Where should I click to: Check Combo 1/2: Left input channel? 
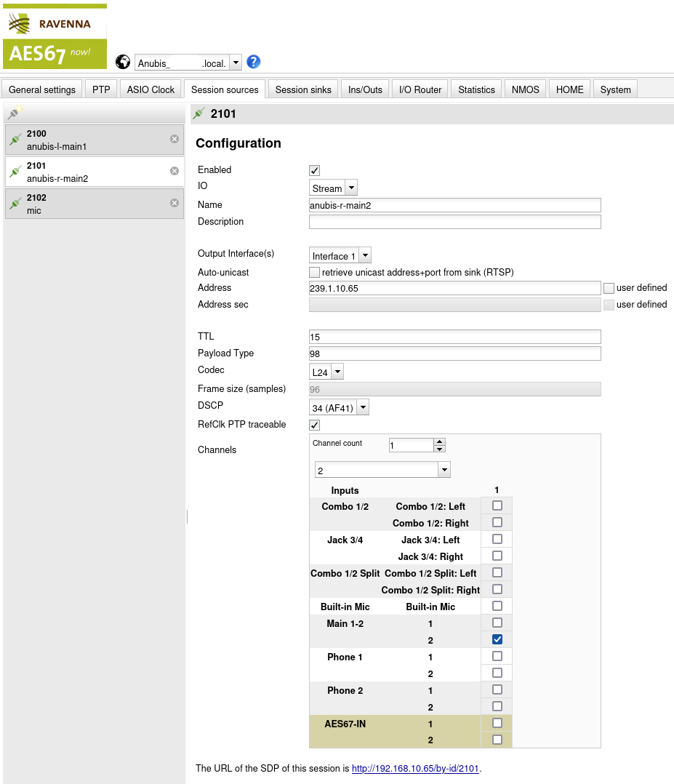(x=497, y=505)
